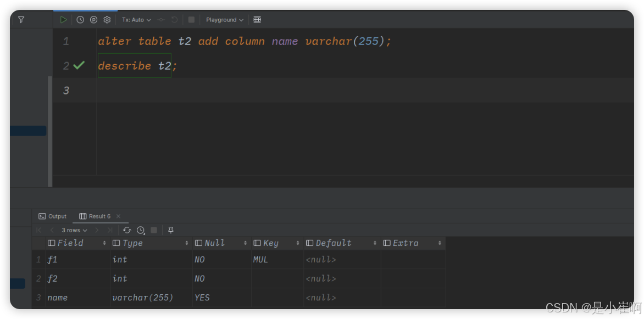Click the green checkmark on line 2

[x=79, y=65]
